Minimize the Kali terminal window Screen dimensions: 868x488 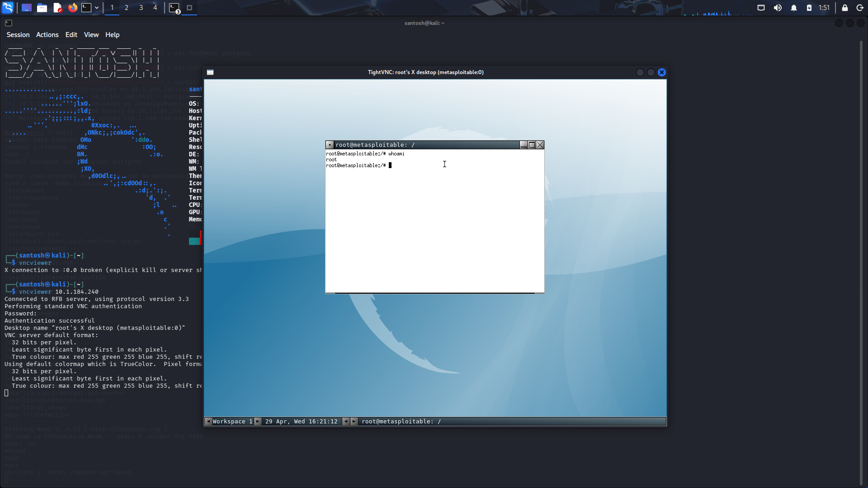[839, 23]
